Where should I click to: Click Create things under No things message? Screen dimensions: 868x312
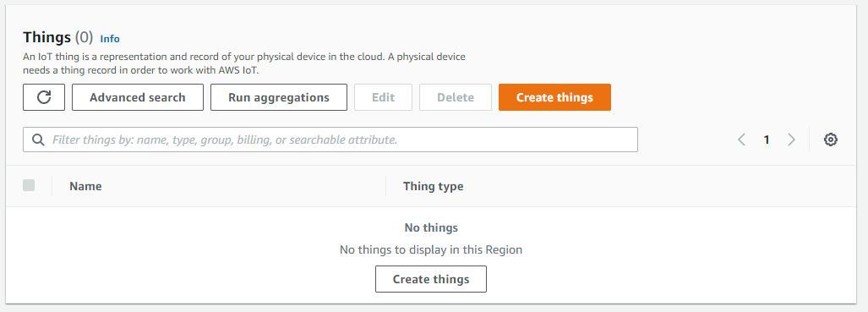[x=431, y=279]
